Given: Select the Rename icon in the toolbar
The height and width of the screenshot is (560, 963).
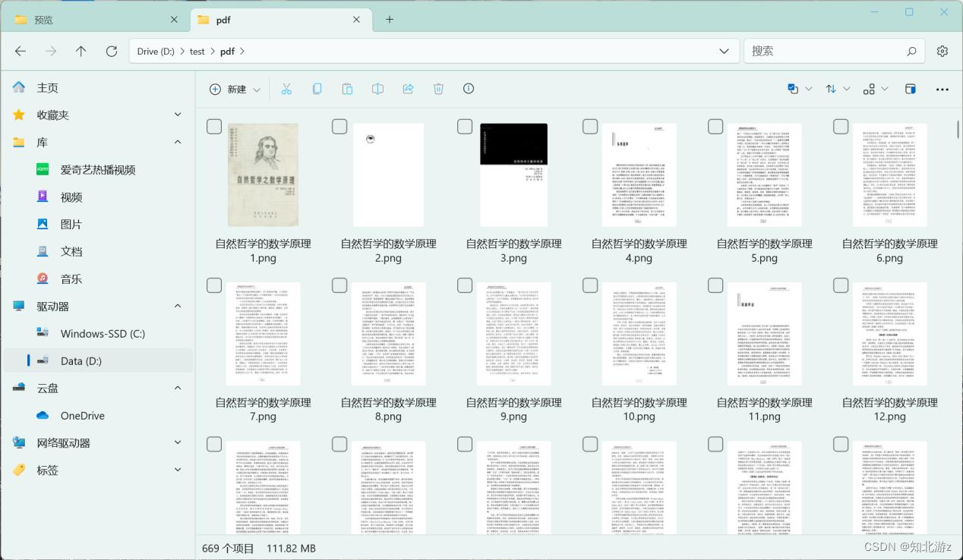Looking at the screenshot, I should [377, 89].
